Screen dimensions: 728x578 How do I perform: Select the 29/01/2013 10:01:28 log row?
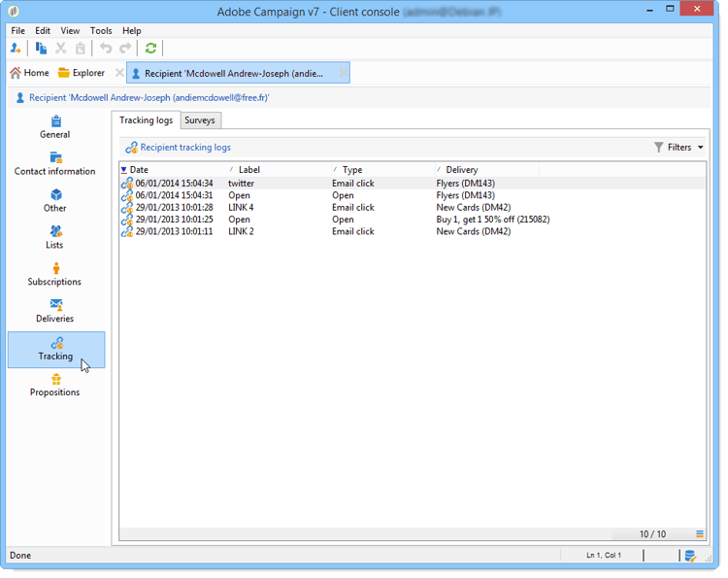pyautogui.click(x=413, y=207)
